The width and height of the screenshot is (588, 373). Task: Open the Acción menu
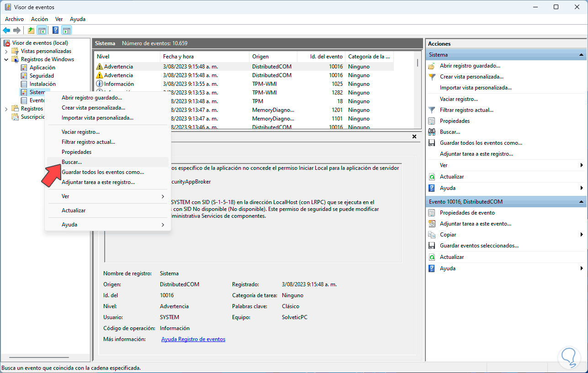[39, 19]
